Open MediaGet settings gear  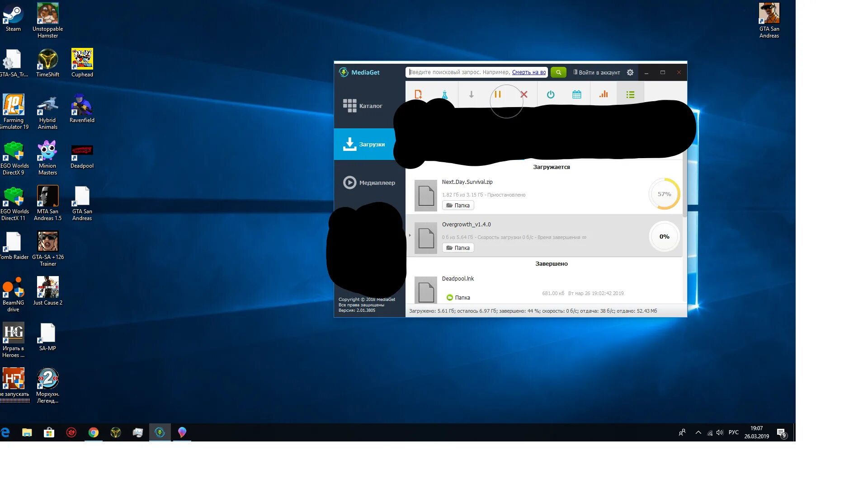coord(630,72)
